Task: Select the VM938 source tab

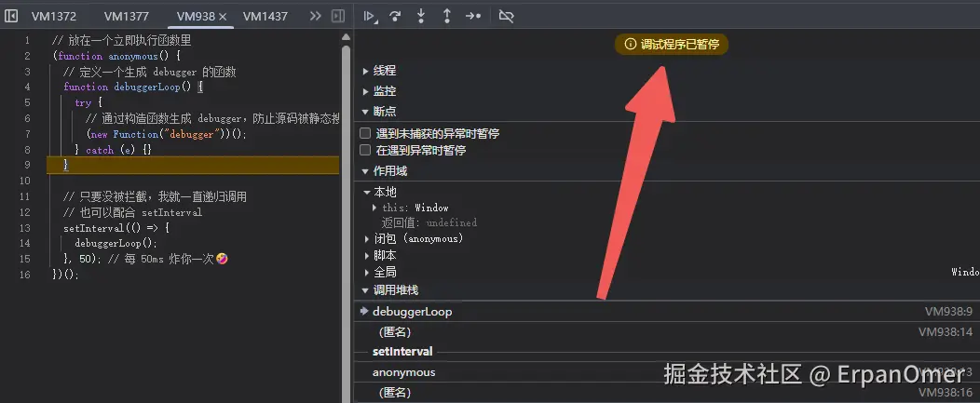Action: click(x=196, y=16)
